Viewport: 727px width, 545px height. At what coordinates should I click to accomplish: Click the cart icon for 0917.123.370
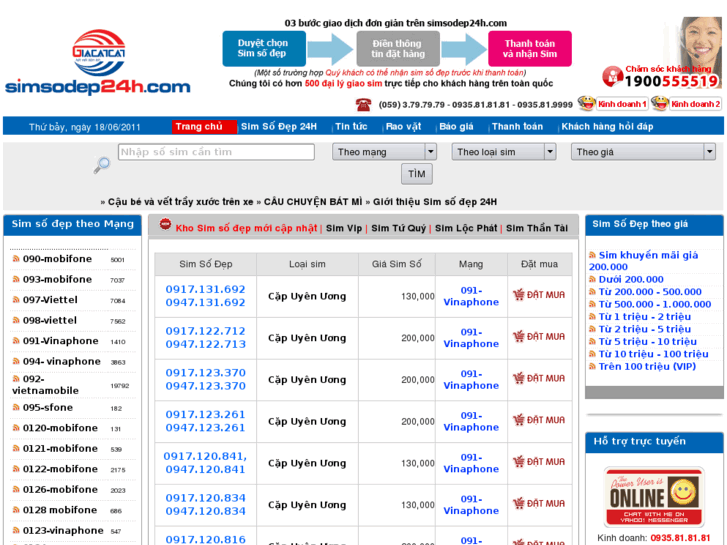tap(519, 378)
